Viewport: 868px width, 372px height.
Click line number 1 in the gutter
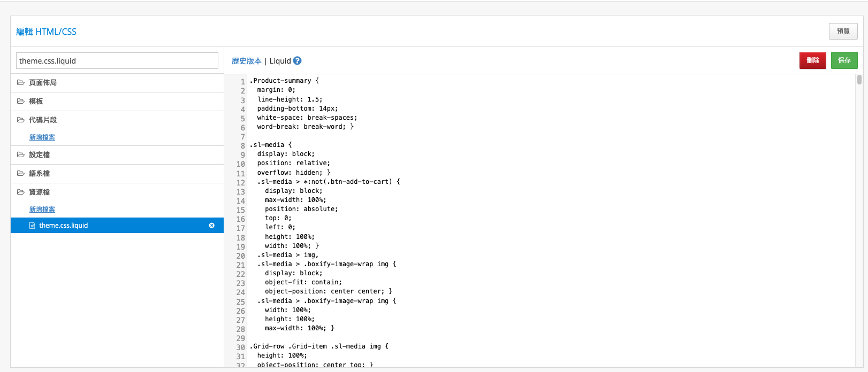[243, 82]
